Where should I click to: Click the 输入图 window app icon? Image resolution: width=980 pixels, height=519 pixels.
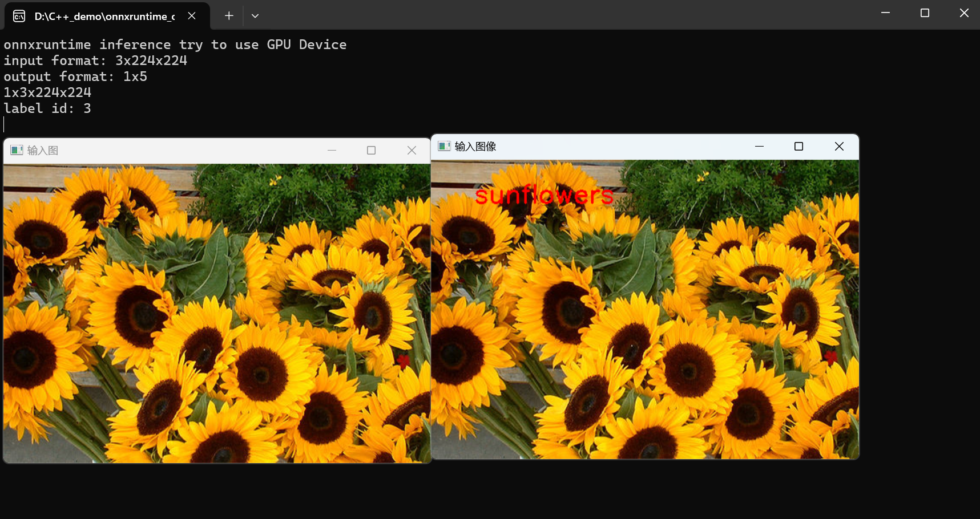pos(17,150)
